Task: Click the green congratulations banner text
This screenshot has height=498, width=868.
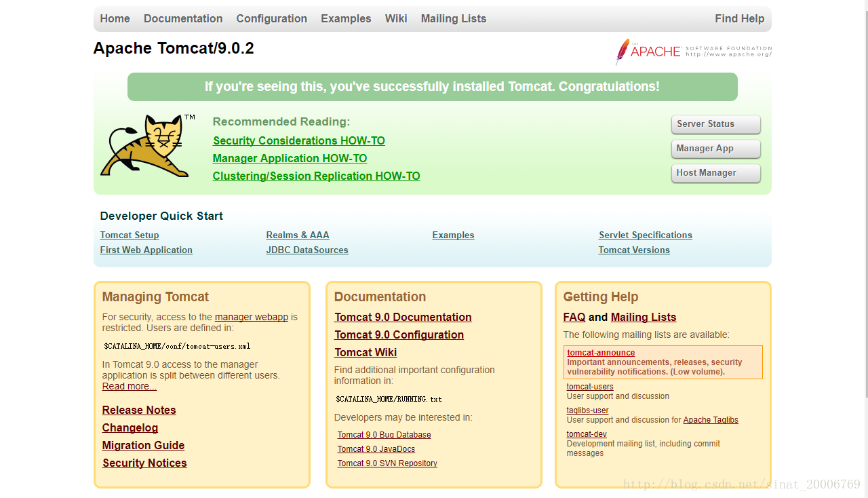Action: click(x=432, y=87)
